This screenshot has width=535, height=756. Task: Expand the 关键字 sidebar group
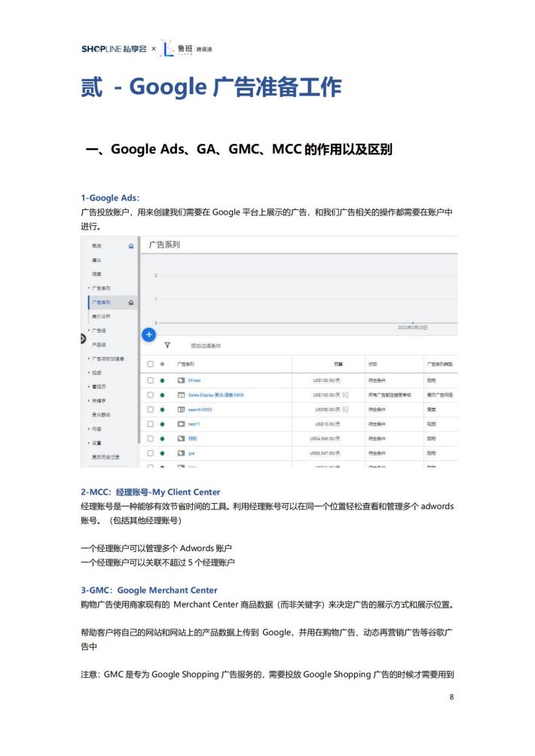coord(89,400)
